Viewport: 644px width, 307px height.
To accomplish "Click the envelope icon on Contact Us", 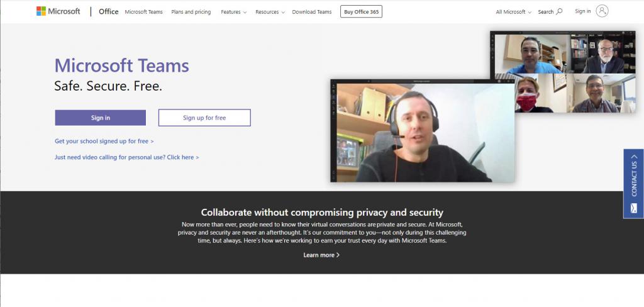I will pyautogui.click(x=634, y=208).
